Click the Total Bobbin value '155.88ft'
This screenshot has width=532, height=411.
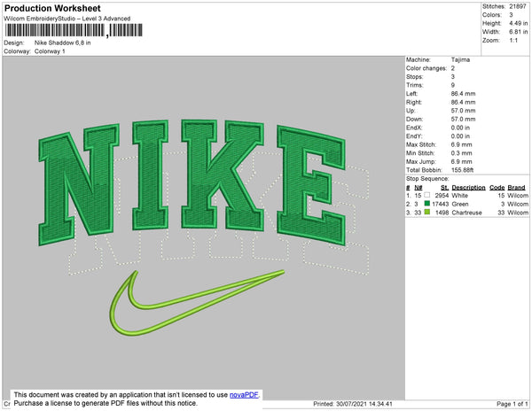click(463, 170)
